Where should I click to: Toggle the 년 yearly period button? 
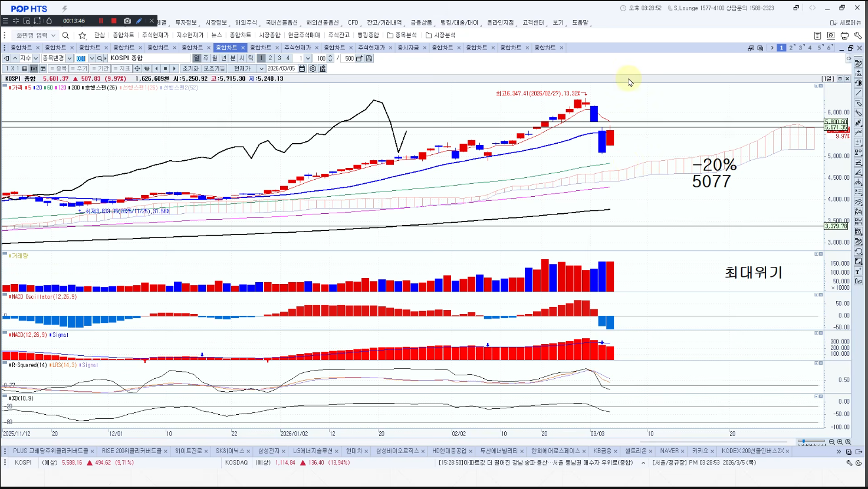point(223,58)
